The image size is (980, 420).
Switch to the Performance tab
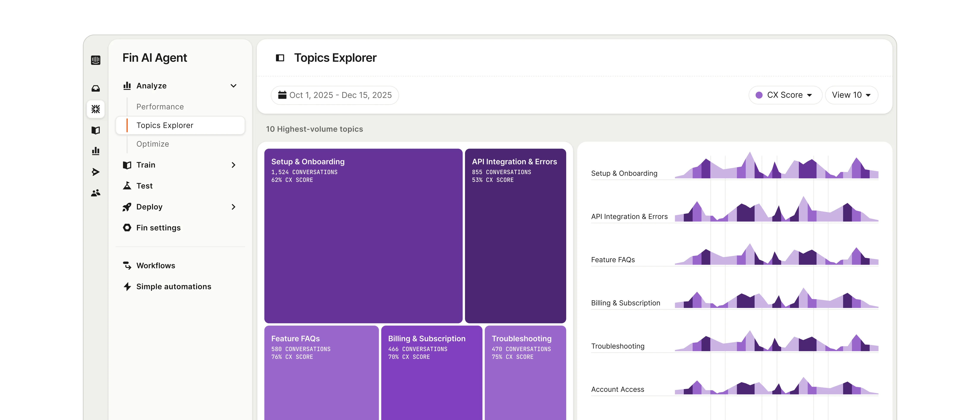tap(160, 107)
